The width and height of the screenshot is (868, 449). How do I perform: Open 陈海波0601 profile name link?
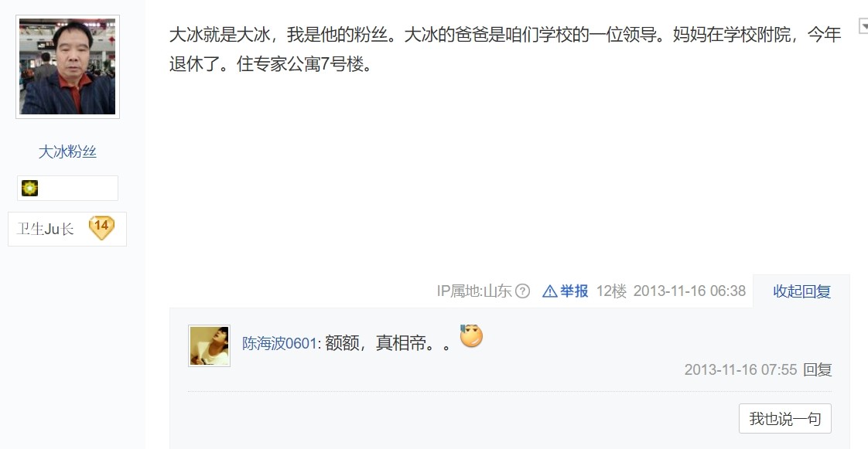pyautogui.click(x=279, y=343)
